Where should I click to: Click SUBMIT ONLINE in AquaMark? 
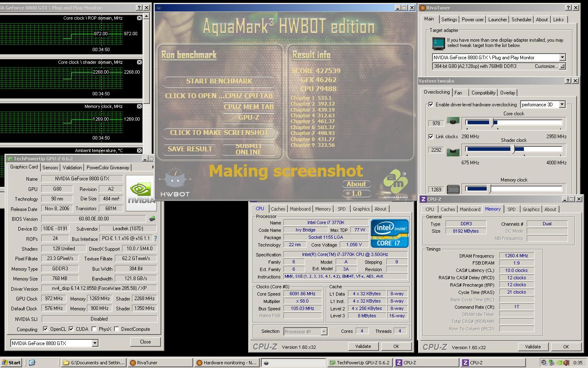[x=248, y=149]
